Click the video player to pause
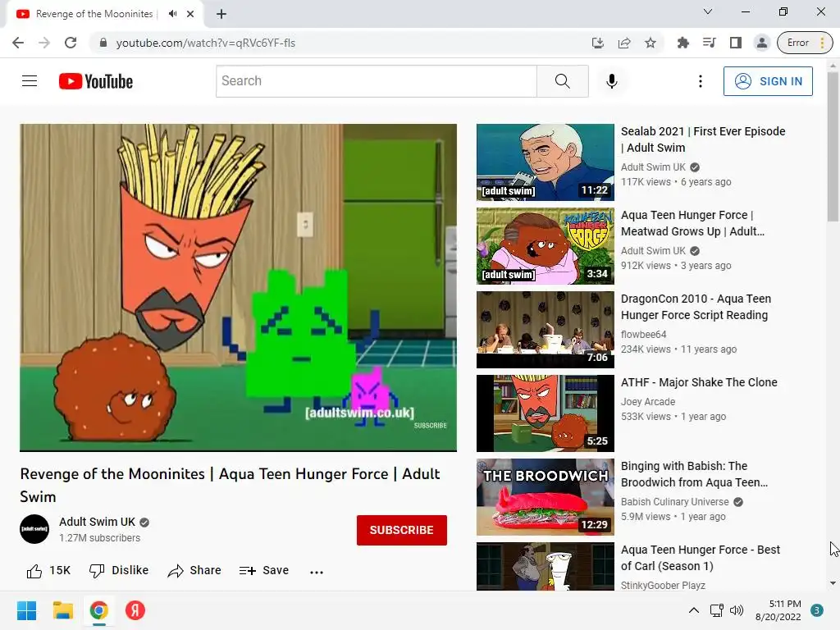The image size is (840, 630). [239, 288]
